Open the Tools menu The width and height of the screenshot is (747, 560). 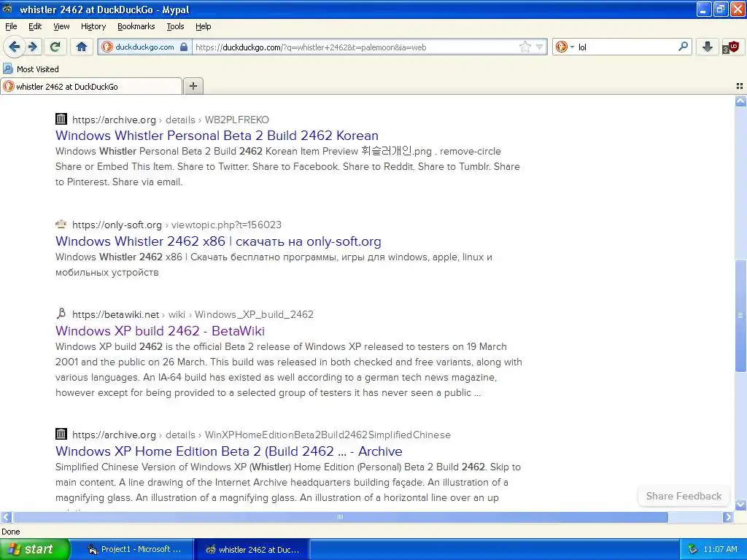[x=175, y=26]
